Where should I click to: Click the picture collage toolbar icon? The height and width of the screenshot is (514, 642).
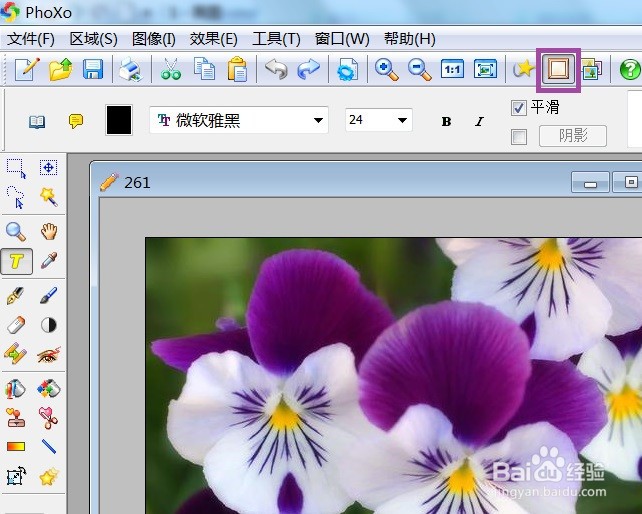pos(591,69)
